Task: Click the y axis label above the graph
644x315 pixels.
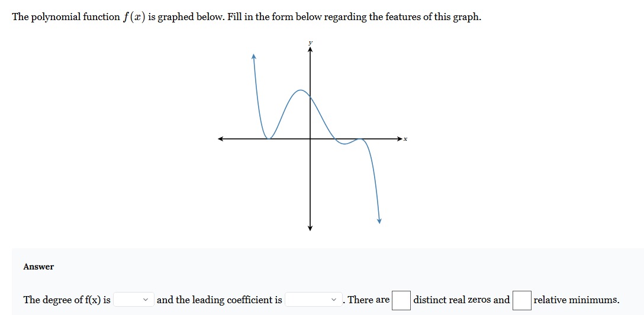Action: (x=311, y=42)
